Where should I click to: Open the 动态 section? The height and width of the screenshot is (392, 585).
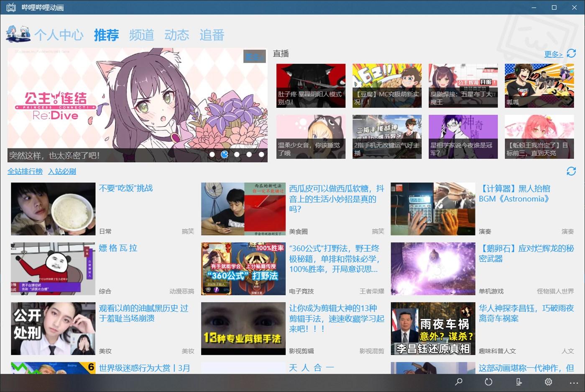[177, 35]
